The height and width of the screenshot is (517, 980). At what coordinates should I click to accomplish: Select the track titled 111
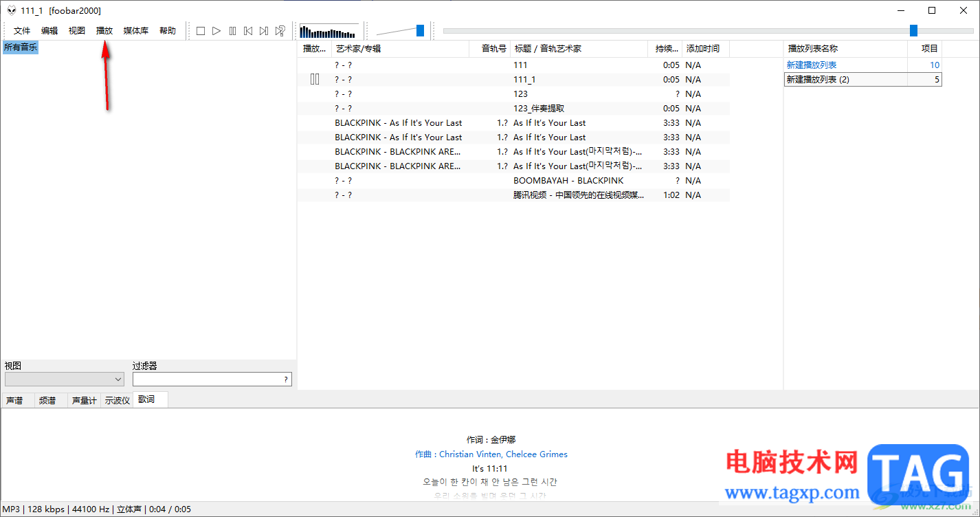(x=513, y=65)
